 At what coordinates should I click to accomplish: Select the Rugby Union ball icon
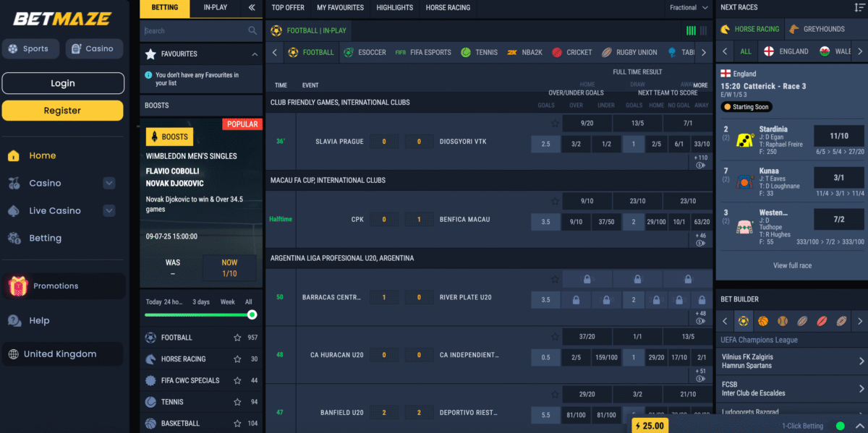606,52
